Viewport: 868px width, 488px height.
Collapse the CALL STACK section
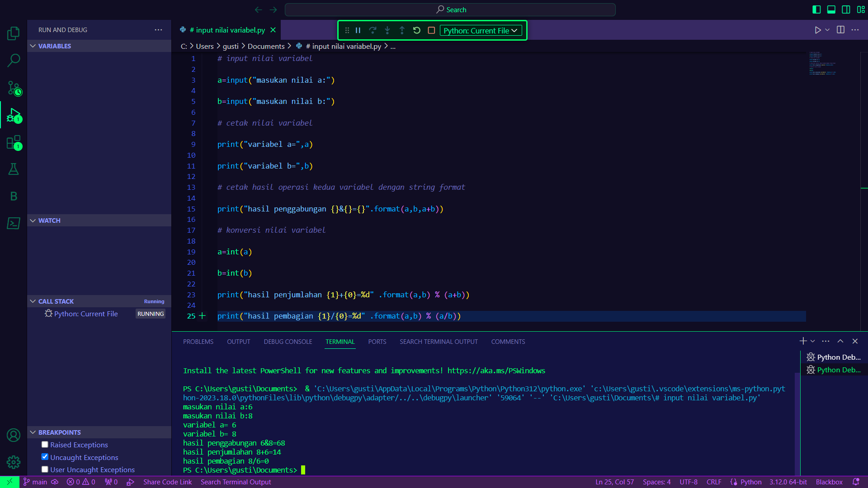tap(33, 301)
